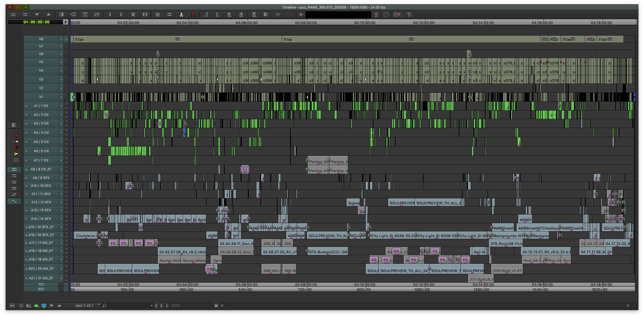Select the 375-Buskers(CC) clip on A18
The image size is (644, 317).
328,252
